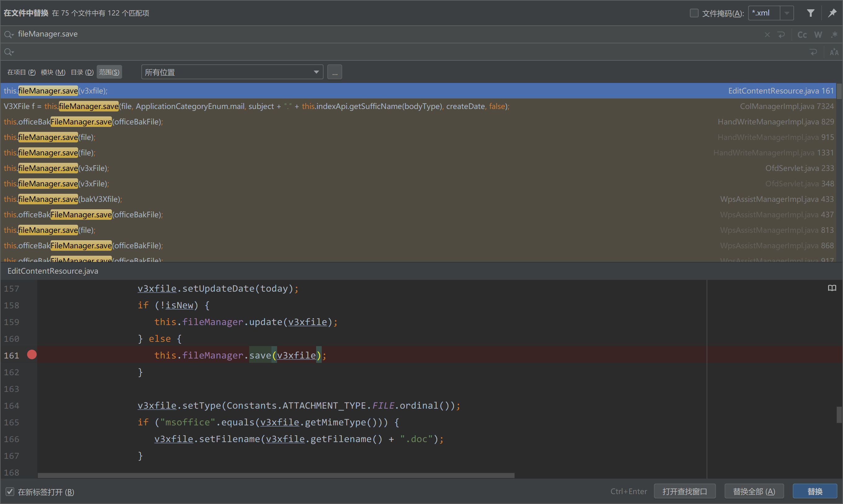Click the 替换全部 (A) button
The image size is (843, 504).
click(754, 491)
